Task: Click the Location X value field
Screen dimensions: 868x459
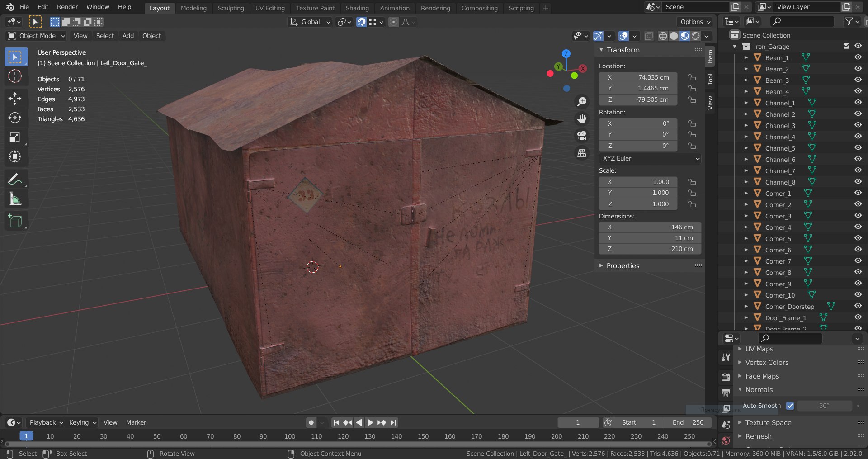Action: (638, 77)
